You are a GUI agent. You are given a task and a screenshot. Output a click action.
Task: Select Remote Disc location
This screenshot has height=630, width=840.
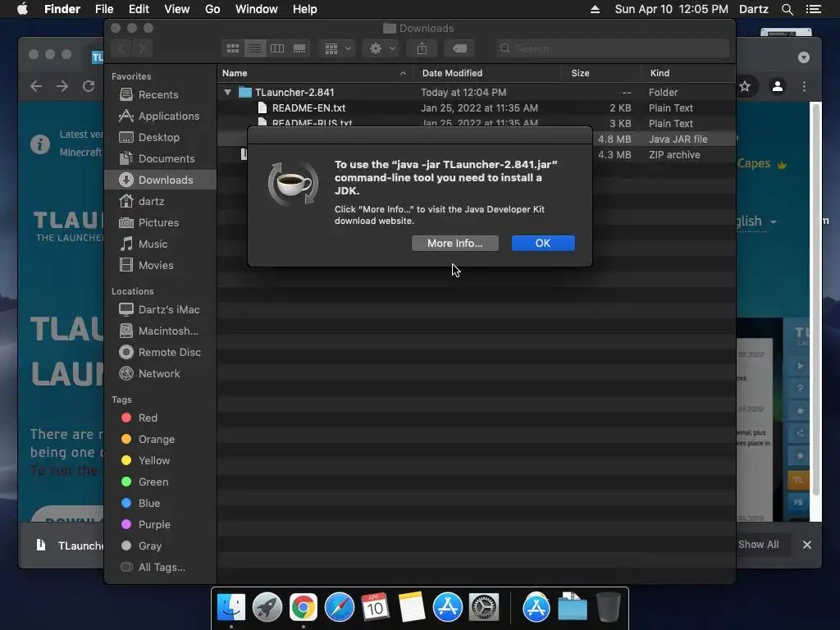pyautogui.click(x=160, y=353)
